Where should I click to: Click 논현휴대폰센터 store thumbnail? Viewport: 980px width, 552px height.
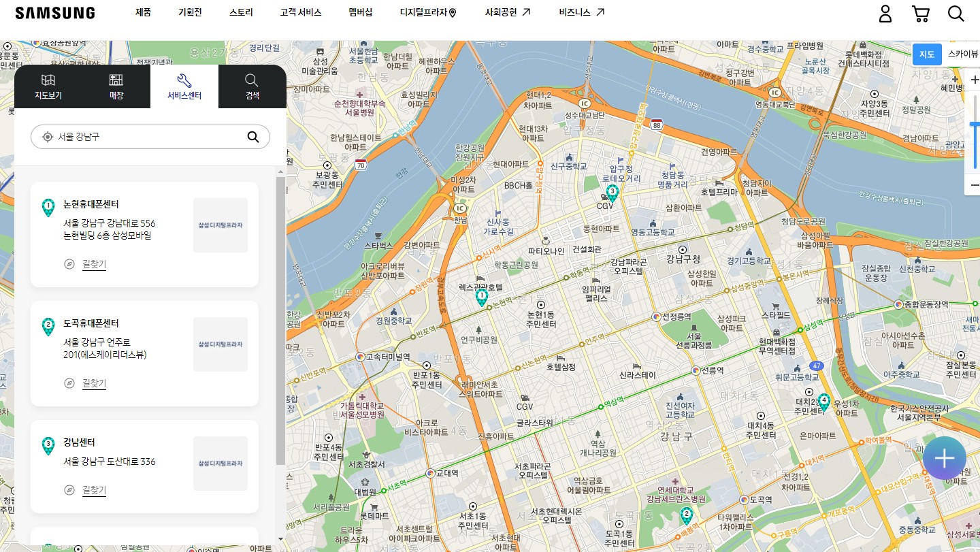point(220,225)
